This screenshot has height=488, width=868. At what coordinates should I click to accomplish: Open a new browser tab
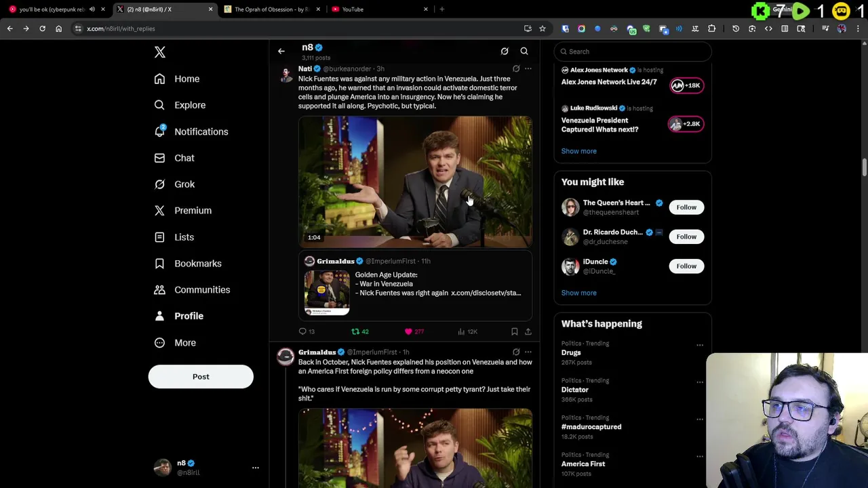pyautogui.click(x=442, y=9)
